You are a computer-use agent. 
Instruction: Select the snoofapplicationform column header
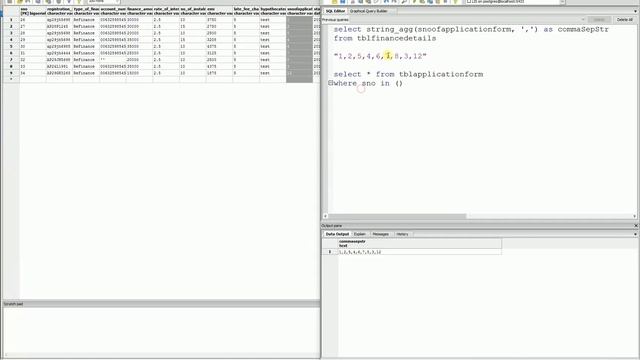(300, 11)
